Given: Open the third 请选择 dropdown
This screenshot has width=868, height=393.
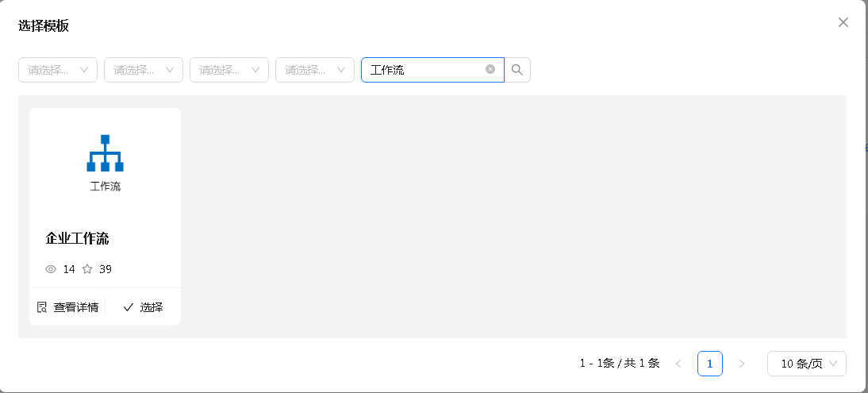Looking at the screenshot, I should (229, 70).
